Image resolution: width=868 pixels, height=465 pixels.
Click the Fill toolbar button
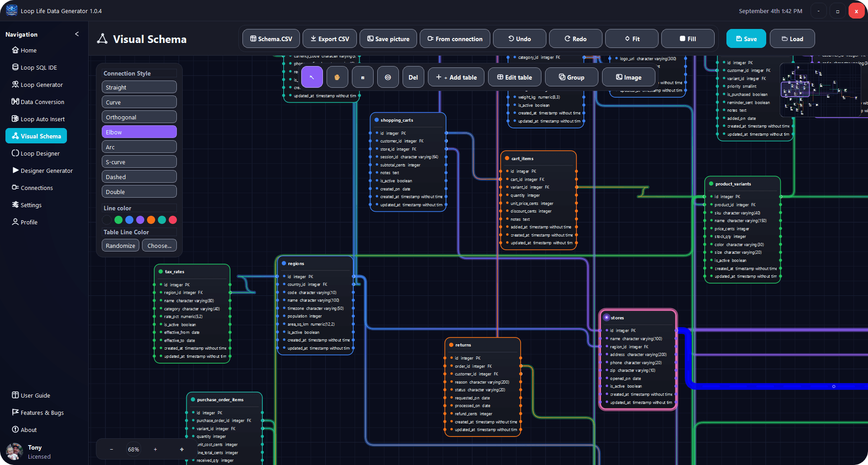click(688, 38)
